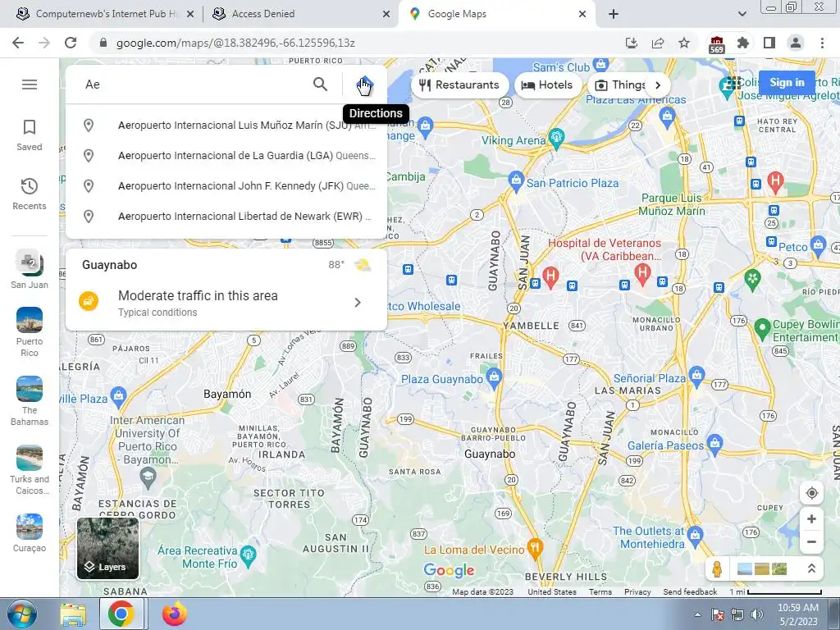Click Viking Arena map marker

pos(557,139)
